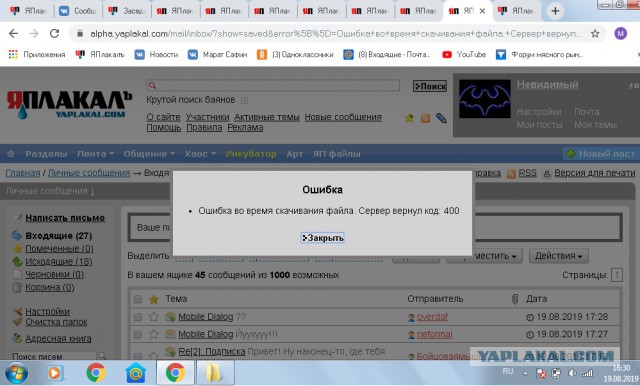This screenshot has width=640, height=386.
Task: Toggle select-all checkbox in table header
Action: (x=138, y=299)
